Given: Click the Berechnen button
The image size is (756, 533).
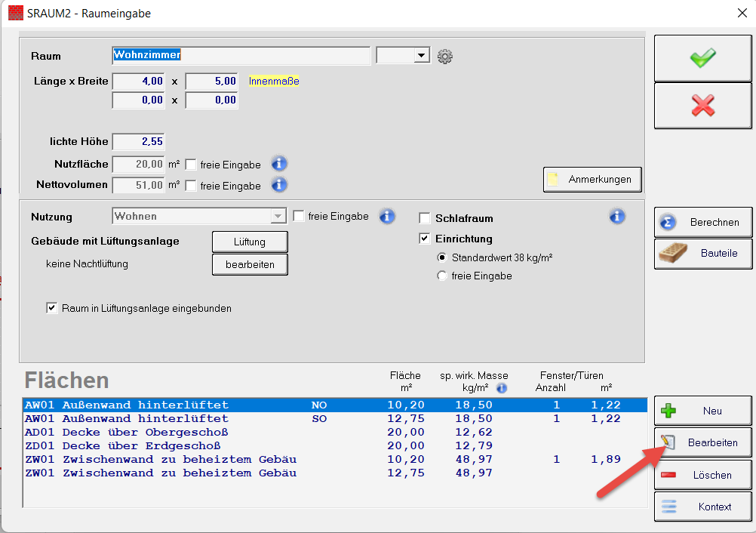Looking at the screenshot, I should tap(703, 223).
